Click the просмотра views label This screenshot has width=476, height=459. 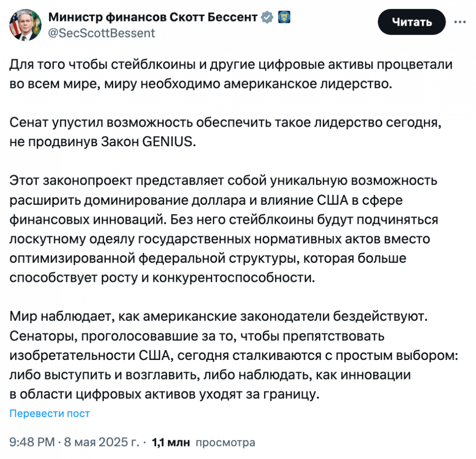pyautogui.click(x=225, y=443)
